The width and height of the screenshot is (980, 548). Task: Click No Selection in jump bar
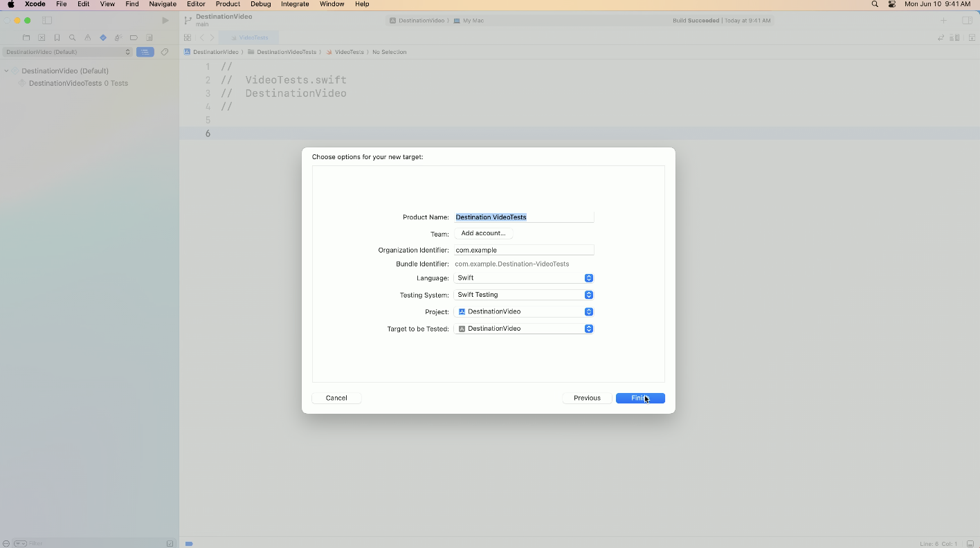point(389,52)
